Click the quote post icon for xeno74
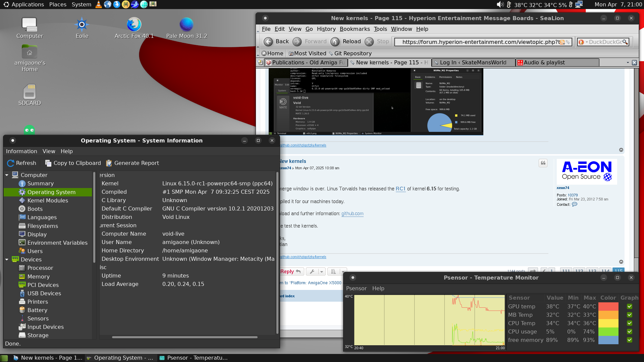644x362 pixels. tap(543, 163)
